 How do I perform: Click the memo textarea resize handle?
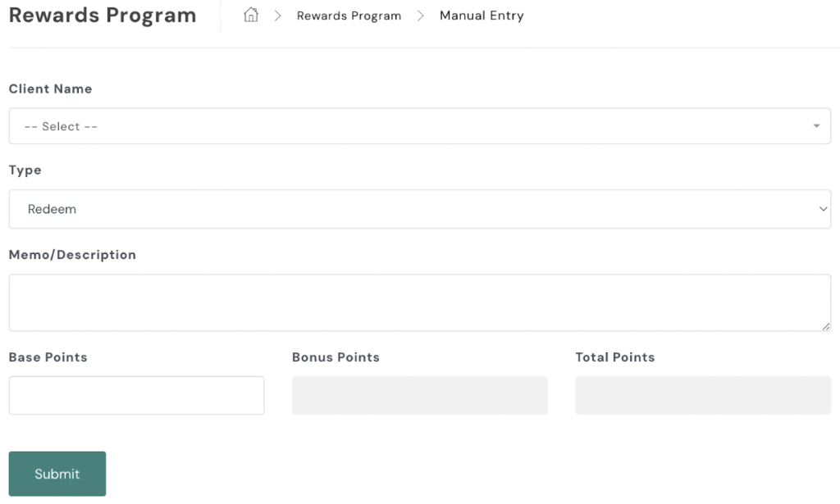(x=826, y=326)
